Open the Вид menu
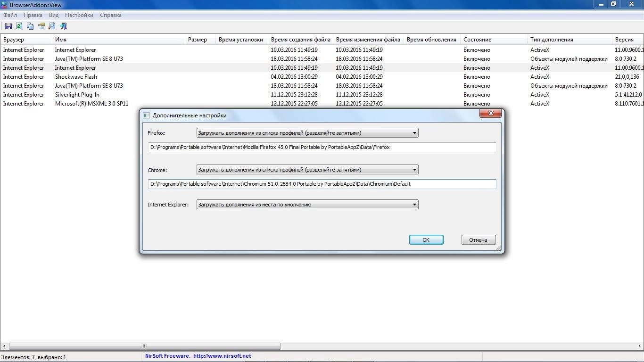 [x=54, y=15]
